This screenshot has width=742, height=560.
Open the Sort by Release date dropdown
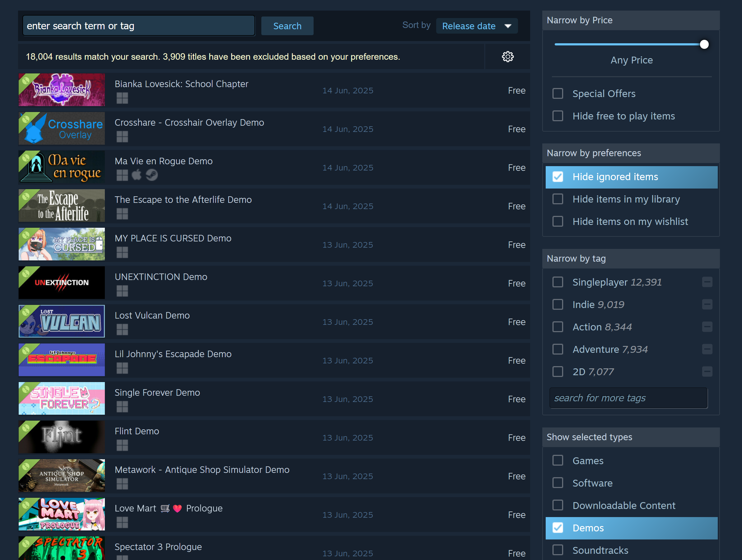click(x=477, y=26)
